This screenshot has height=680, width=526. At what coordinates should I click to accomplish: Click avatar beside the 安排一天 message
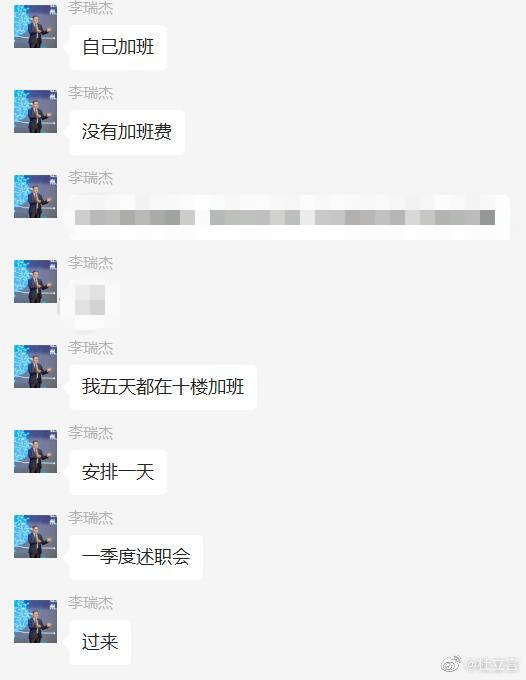[x=35, y=451]
